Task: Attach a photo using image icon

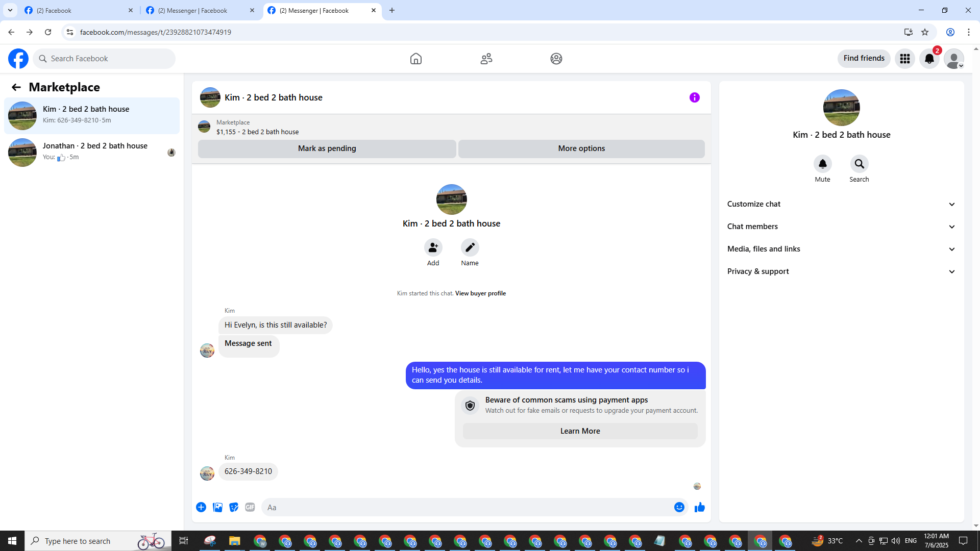Action: point(217,507)
